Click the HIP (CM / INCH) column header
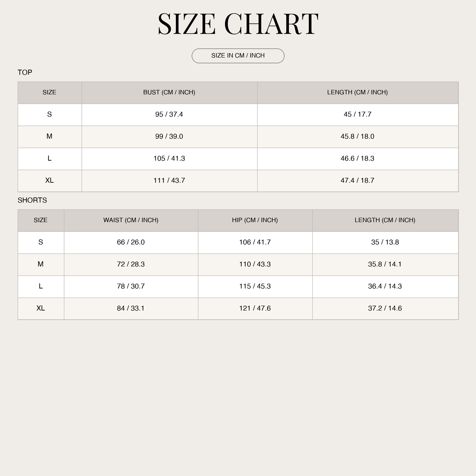Viewport: 476px width, 476px height. pos(255,221)
